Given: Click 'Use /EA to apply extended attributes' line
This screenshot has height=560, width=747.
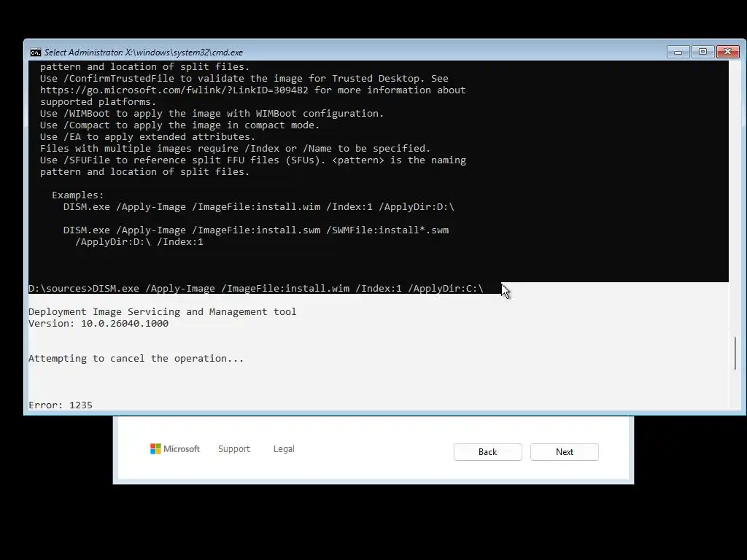Looking at the screenshot, I should [147, 136].
